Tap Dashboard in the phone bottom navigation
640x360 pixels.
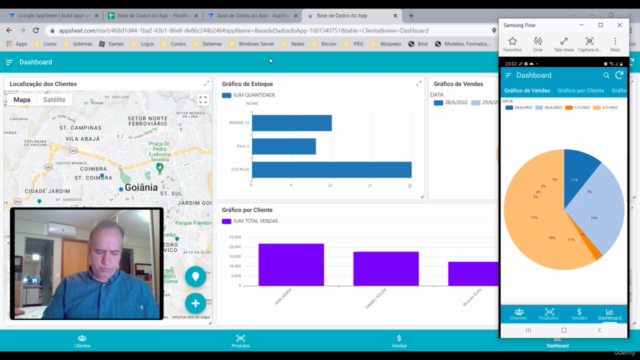point(609,314)
